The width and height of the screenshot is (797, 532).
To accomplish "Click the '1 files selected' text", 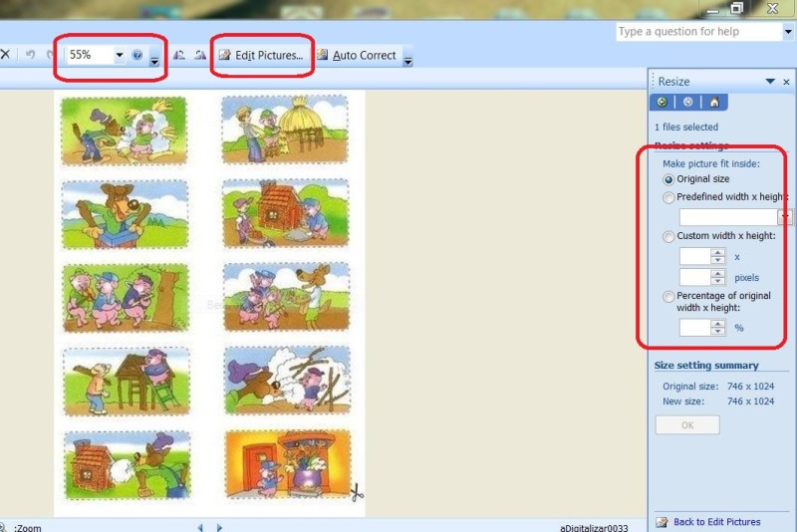I will click(686, 128).
